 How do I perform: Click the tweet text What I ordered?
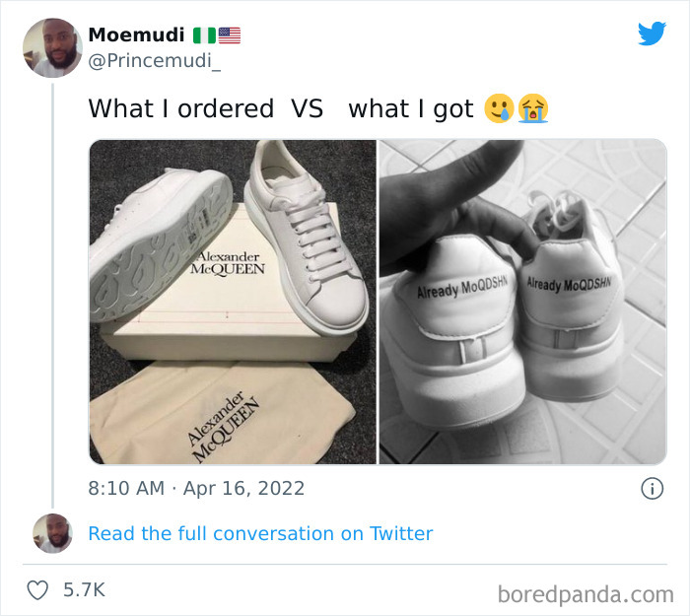click(x=180, y=108)
